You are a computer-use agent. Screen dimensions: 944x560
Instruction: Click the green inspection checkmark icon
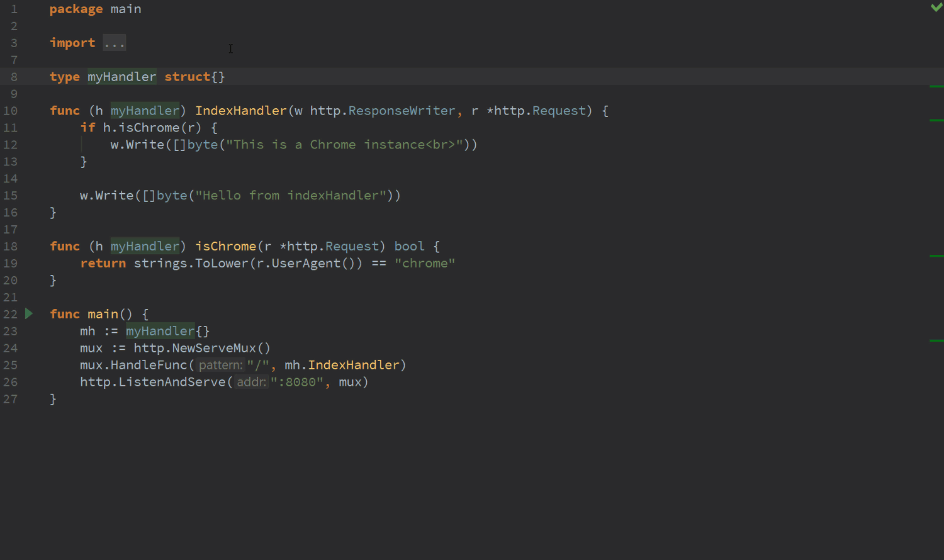pos(936,8)
